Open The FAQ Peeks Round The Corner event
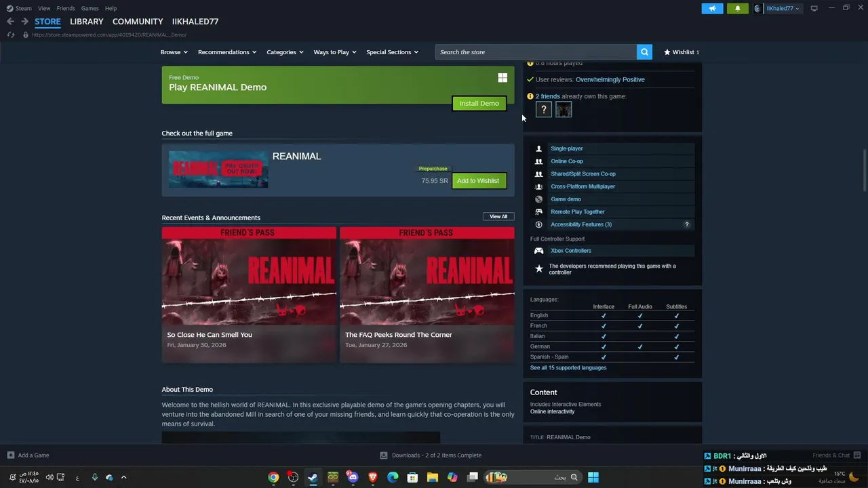Image resolution: width=868 pixels, height=488 pixels. coord(427,295)
